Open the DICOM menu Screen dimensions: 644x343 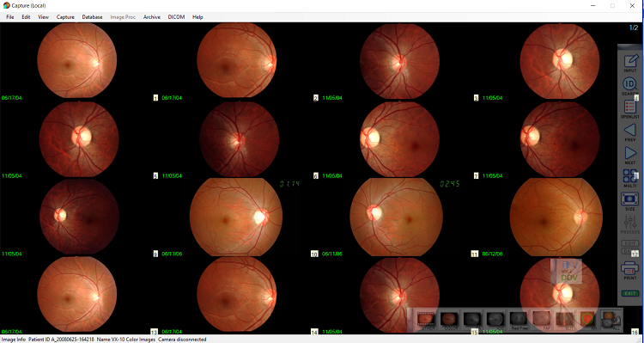[x=176, y=17]
